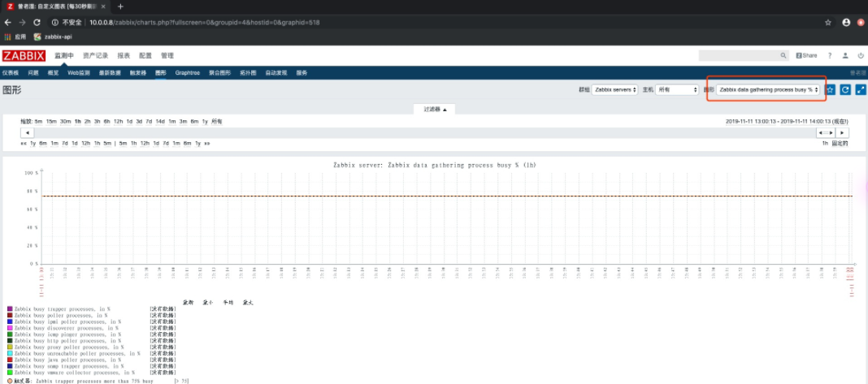Image resolution: width=868 pixels, height=384 pixels.
Task: Go to the 聚合图形 submenu tab
Action: pos(219,73)
